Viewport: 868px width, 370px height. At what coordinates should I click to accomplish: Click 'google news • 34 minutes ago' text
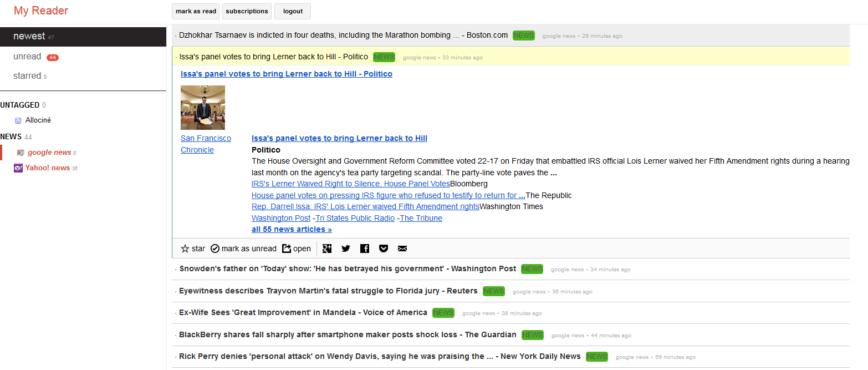(x=590, y=270)
